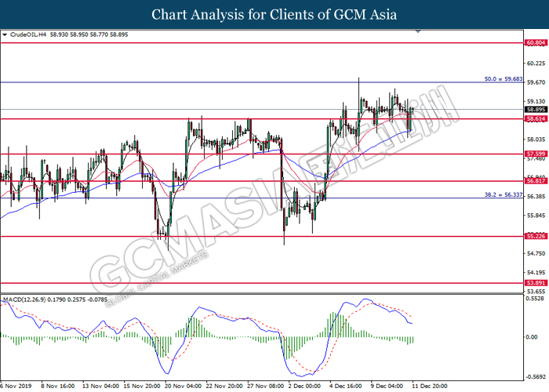This screenshot has width=549, height=392.
Task: Click the OHLC values 58.930 58.950 58.770 58.895
Action: (x=89, y=34)
